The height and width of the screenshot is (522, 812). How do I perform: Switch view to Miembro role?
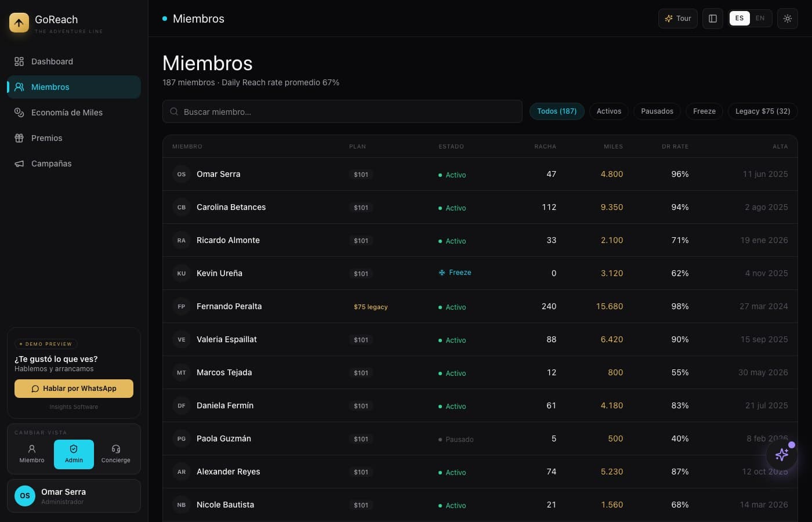point(32,454)
